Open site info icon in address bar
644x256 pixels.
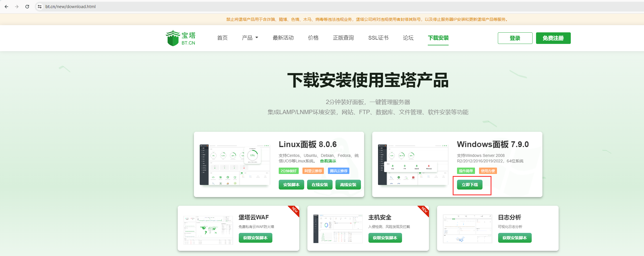click(40, 6)
